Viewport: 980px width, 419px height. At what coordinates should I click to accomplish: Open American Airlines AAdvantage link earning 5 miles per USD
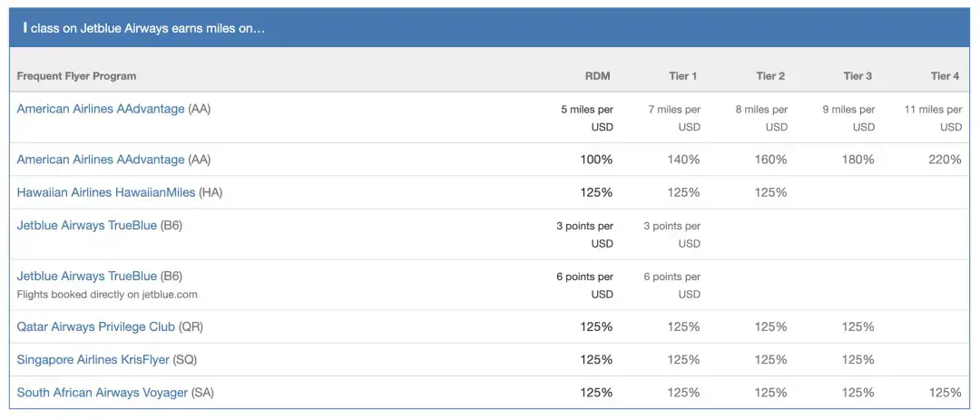pyautogui.click(x=101, y=109)
